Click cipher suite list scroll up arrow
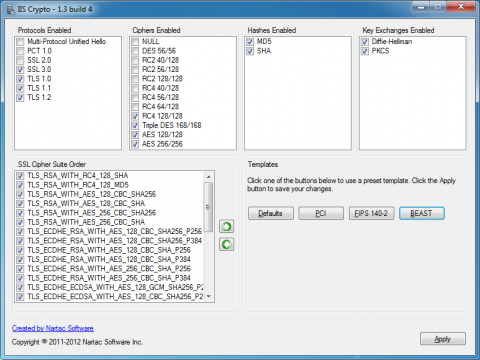Screen dimensions: 480x360 coord(209,177)
